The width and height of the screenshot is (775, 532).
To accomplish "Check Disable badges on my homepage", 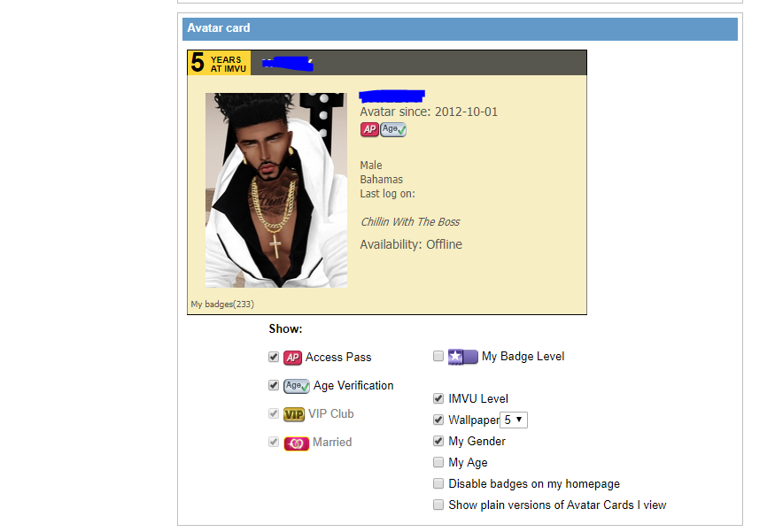I will tap(438, 483).
